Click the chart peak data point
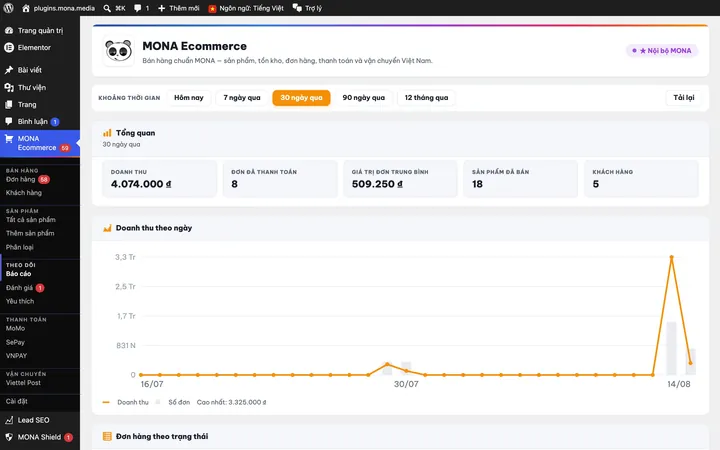The width and height of the screenshot is (720, 450). point(671,257)
